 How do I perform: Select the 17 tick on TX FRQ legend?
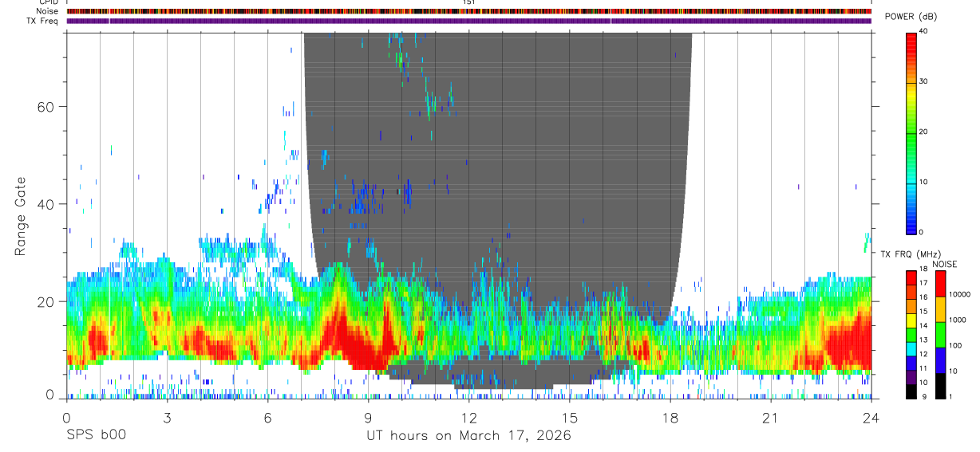(923, 283)
